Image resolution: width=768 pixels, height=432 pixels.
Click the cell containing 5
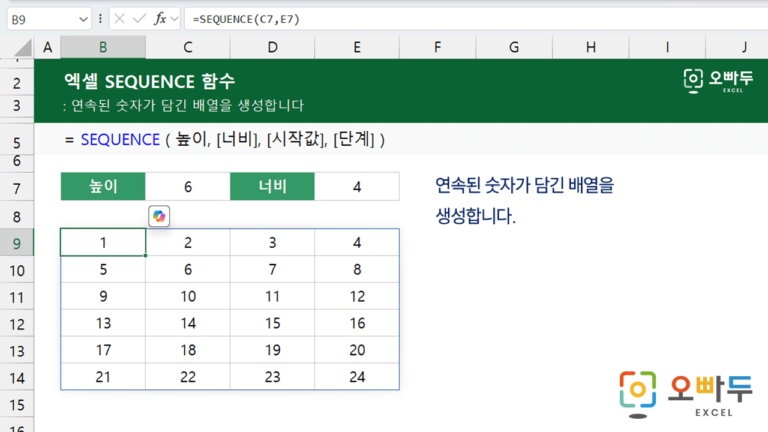[103, 269]
